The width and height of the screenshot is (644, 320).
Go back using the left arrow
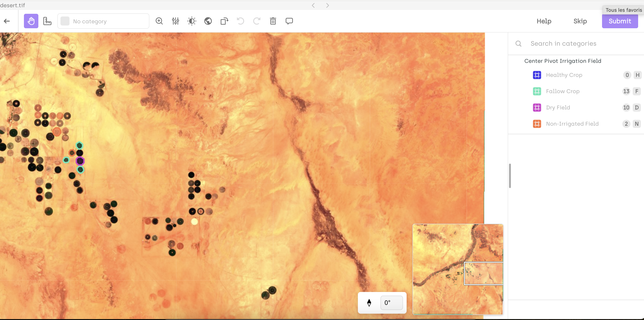7,21
